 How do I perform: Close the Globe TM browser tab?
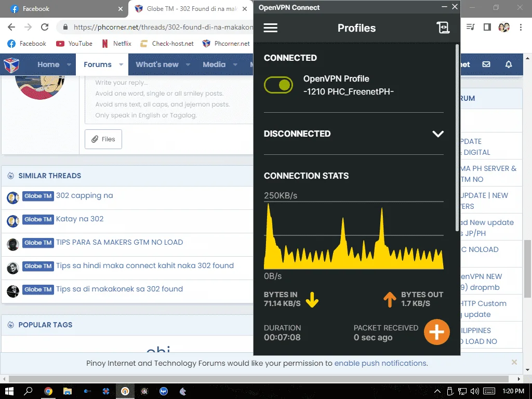pos(245,9)
